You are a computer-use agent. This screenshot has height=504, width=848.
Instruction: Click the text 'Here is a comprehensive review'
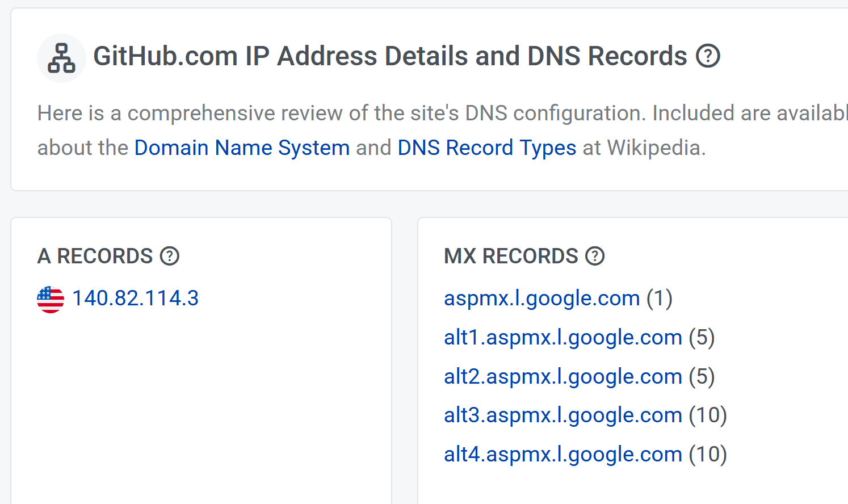point(190,114)
